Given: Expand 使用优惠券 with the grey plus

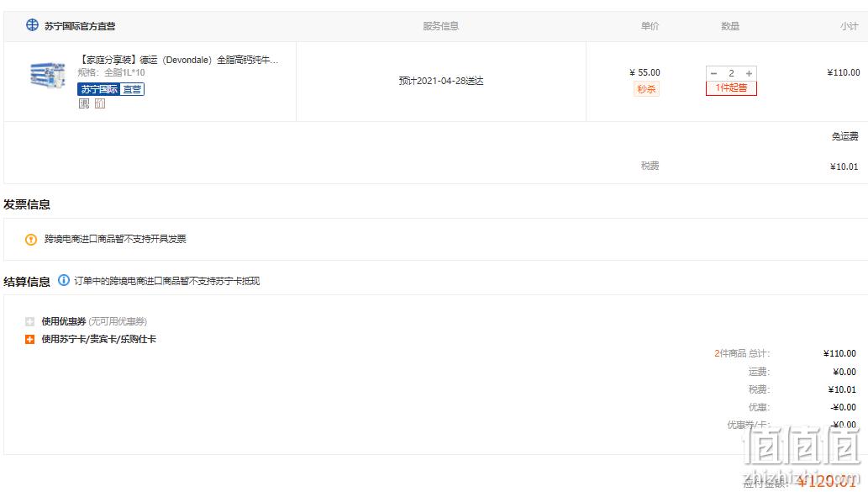Looking at the screenshot, I should click(x=30, y=321).
